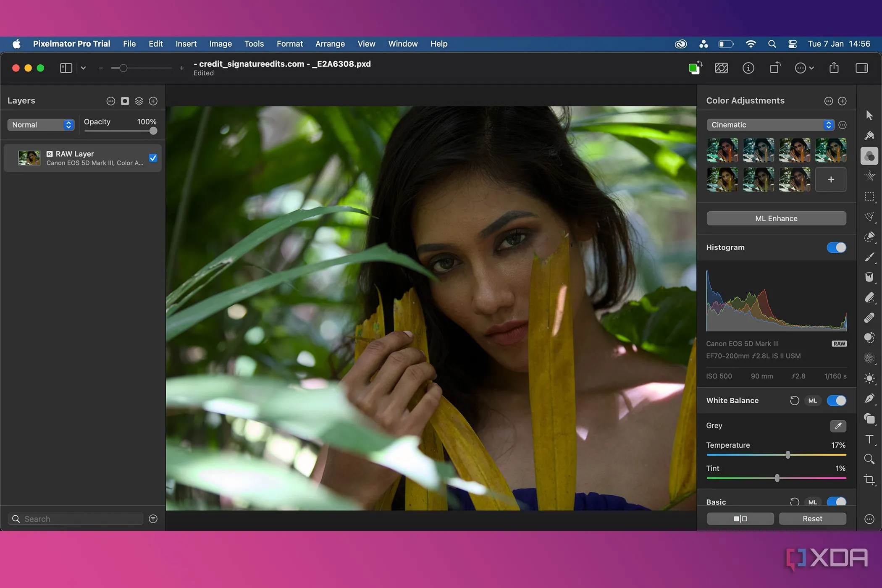Open the Format menu
Viewport: 882px width, 588px height.
click(289, 44)
